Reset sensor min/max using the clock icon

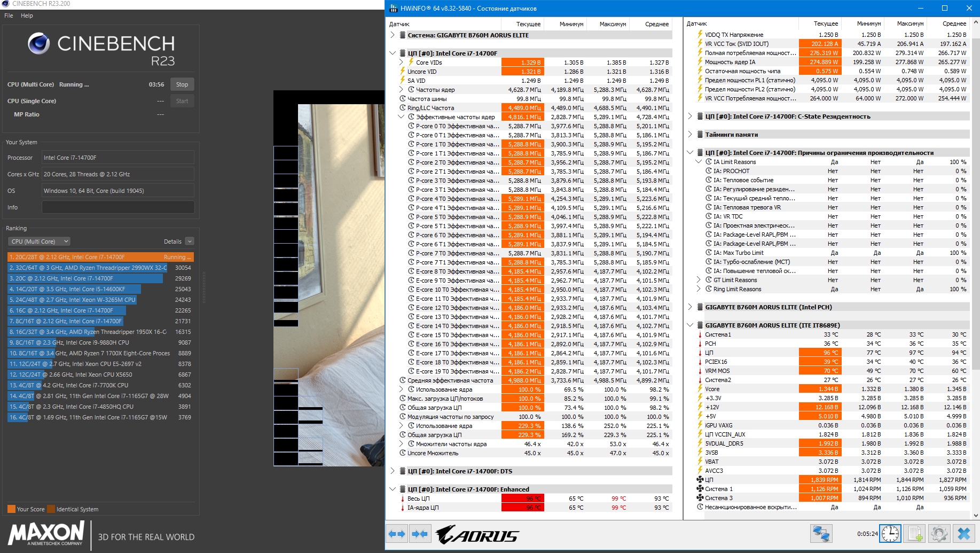tap(890, 533)
